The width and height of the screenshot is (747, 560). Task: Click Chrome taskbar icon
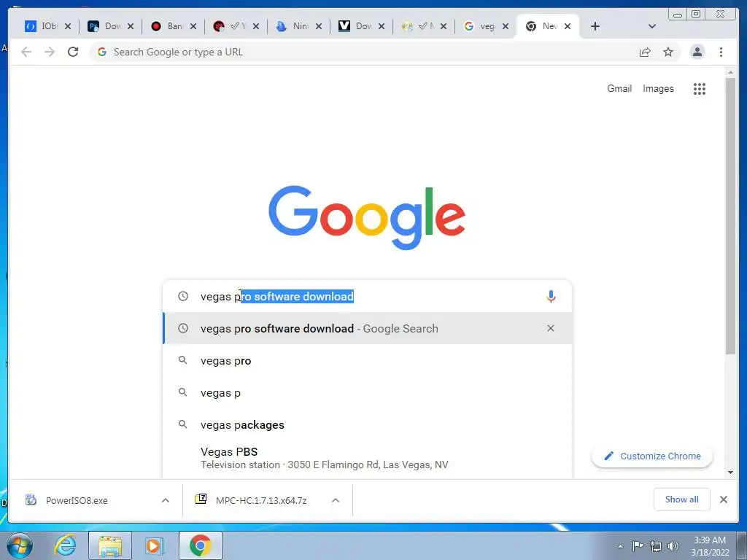click(x=200, y=545)
